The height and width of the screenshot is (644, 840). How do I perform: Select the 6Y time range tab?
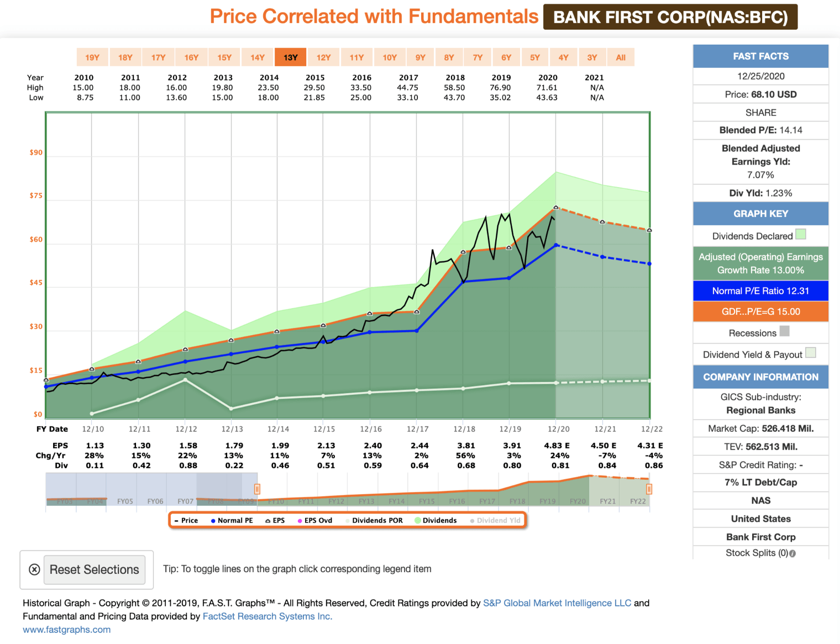pos(506,57)
